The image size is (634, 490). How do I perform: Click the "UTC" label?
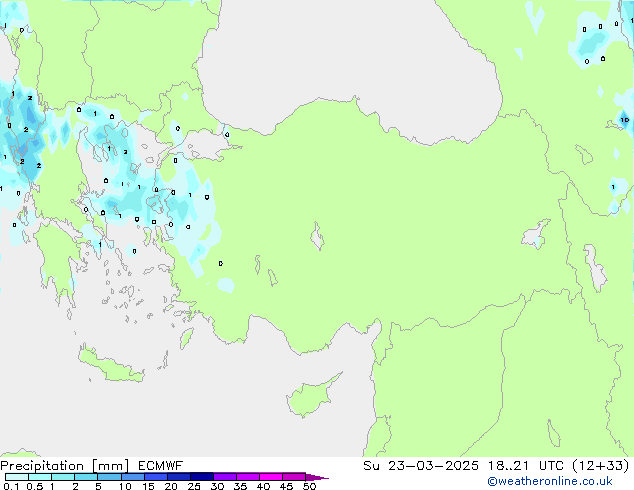click(x=551, y=466)
